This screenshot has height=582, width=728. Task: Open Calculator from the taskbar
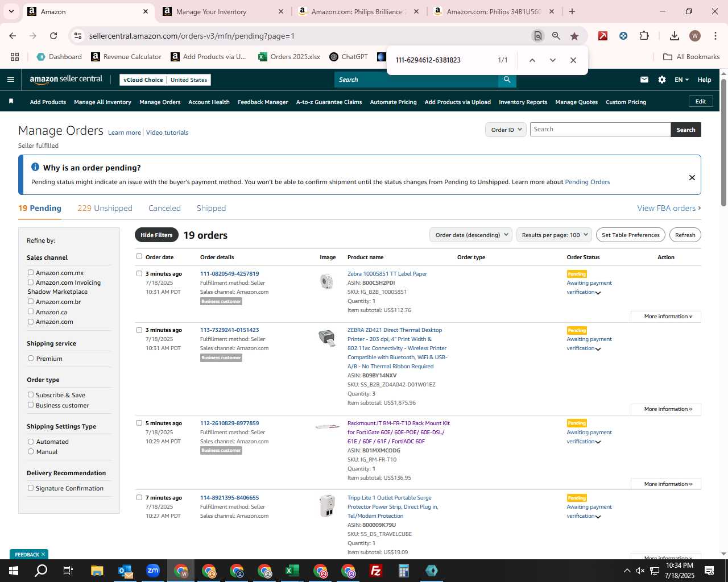pos(404,571)
